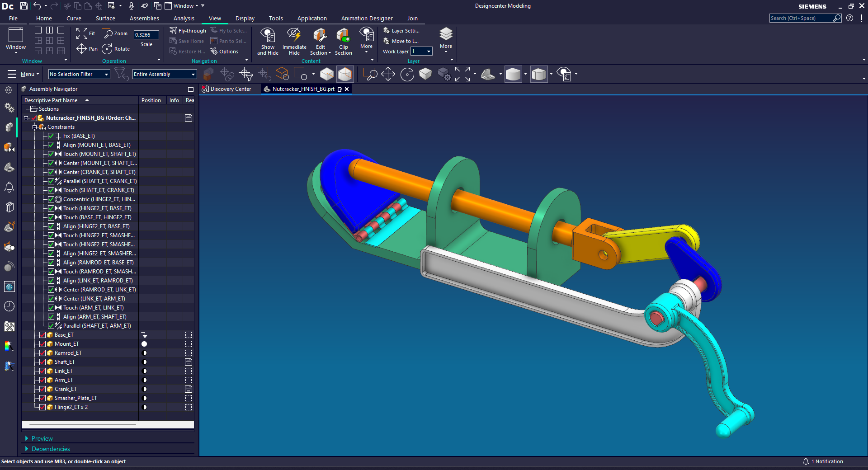The width and height of the screenshot is (868, 470).
Task: Expand the Dependencies section
Action: click(x=51, y=449)
